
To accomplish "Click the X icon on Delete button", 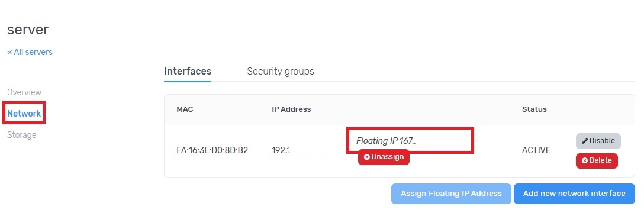I will point(584,160).
